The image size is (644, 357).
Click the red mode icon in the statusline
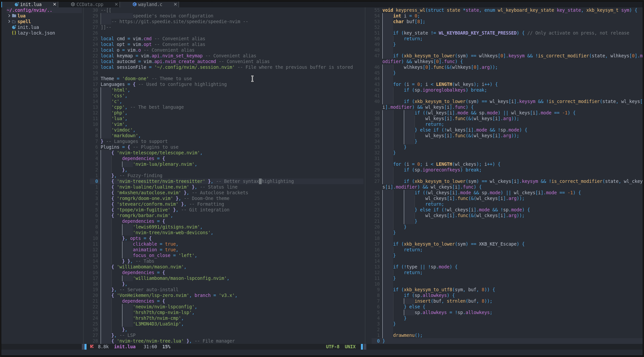click(92, 347)
